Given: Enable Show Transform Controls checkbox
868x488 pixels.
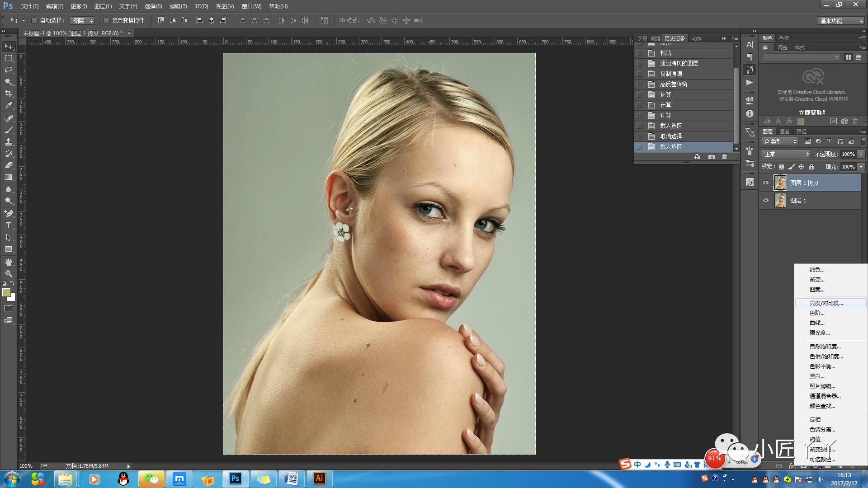Looking at the screenshot, I should pyautogui.click(x=107, y=20).
